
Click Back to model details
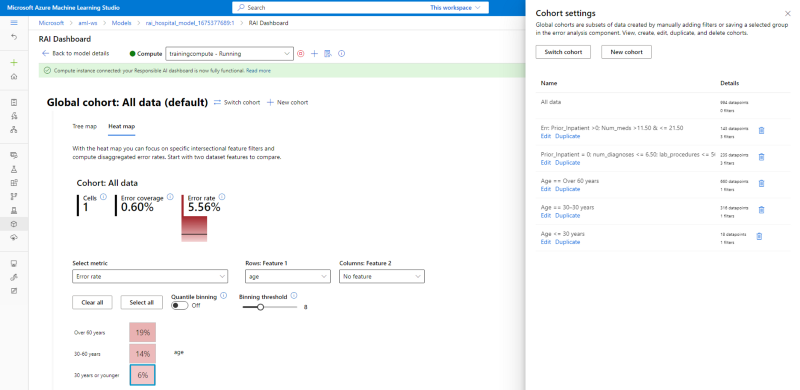pos(76,53)
